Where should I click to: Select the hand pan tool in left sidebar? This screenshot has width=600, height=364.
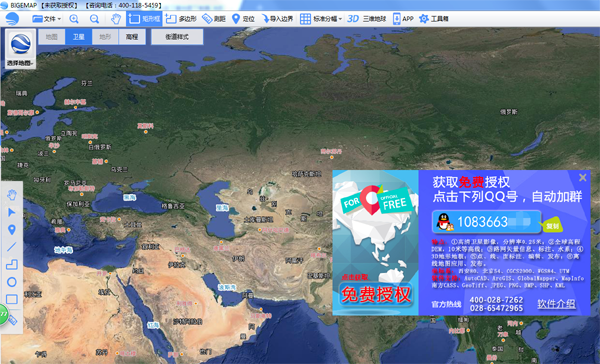[12, 195]
